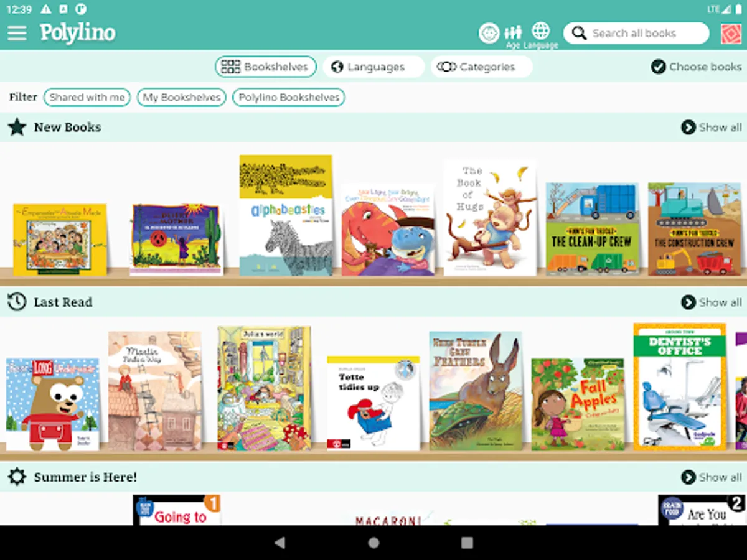Open the desert cactus book cover
The image size is (747, 560).
[x=176, y=240]
